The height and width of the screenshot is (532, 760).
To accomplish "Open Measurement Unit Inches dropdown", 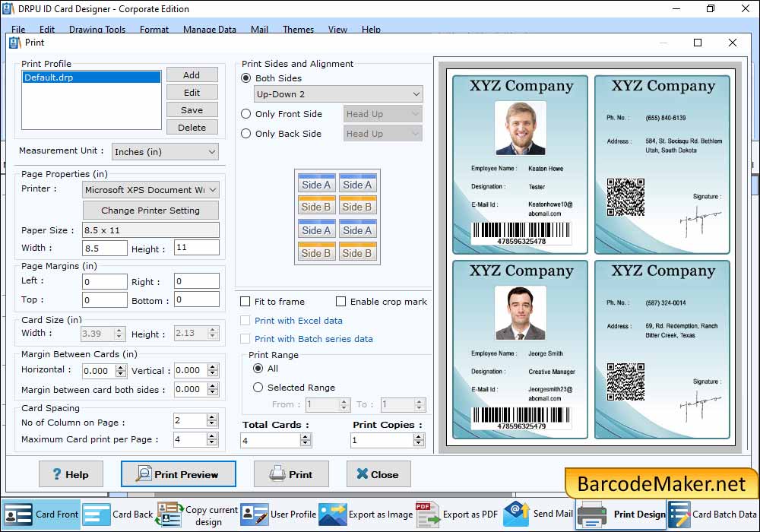I will [165, 152].
